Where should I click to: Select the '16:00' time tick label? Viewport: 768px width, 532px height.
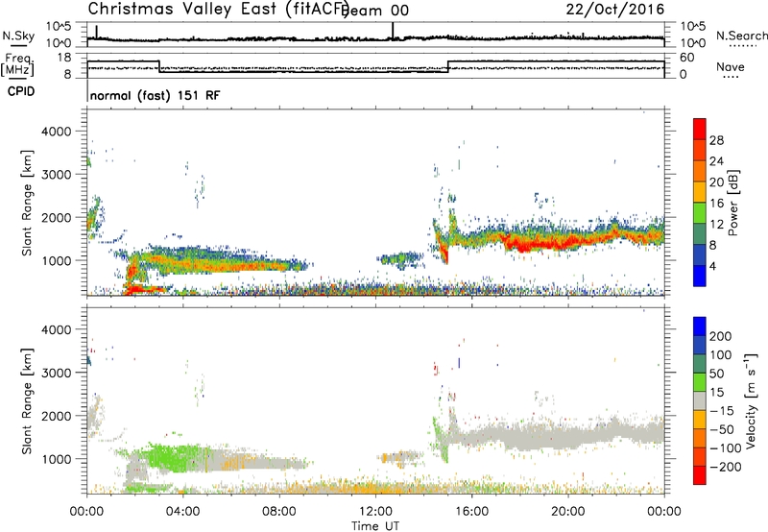tap(471, 512)
